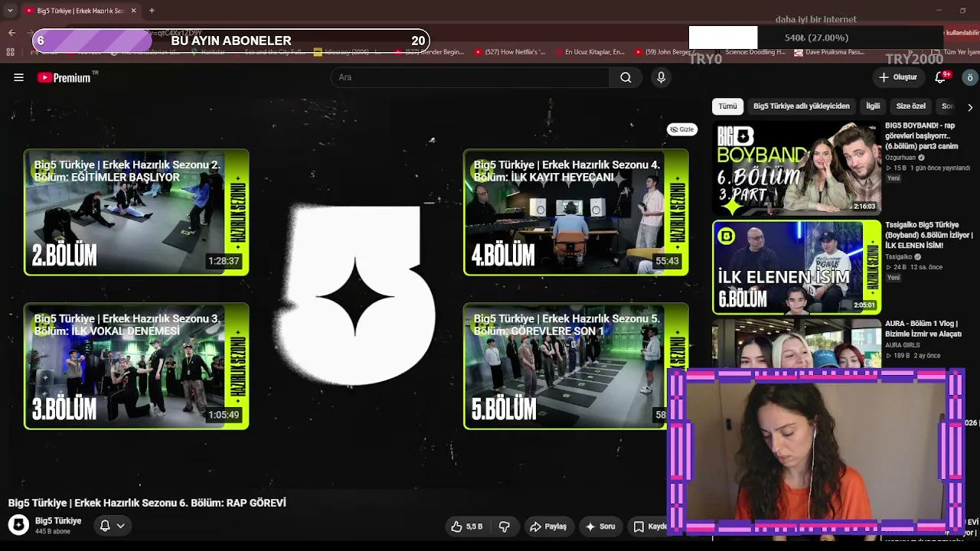The image size is (980, 551).
Task: Visit the Tssigalko channel name link
Action: coord(899,257)
